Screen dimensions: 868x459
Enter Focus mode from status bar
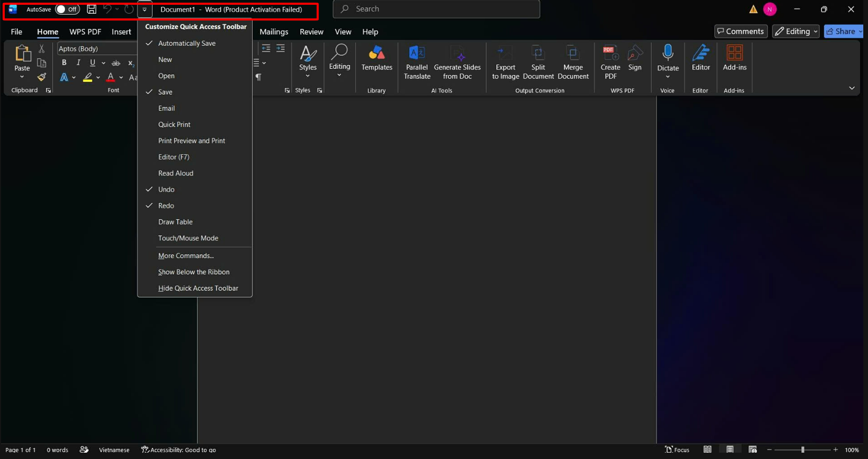click(678, 450)
